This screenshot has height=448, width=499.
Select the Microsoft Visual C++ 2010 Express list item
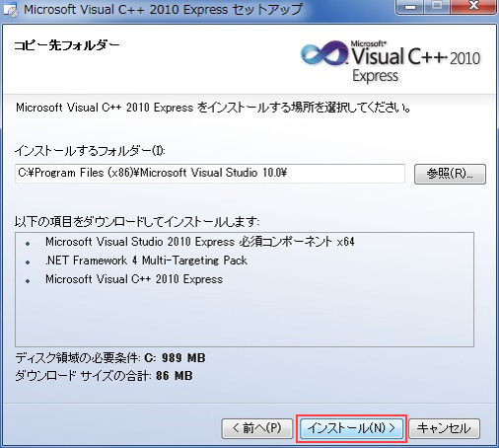coord(134,279)
